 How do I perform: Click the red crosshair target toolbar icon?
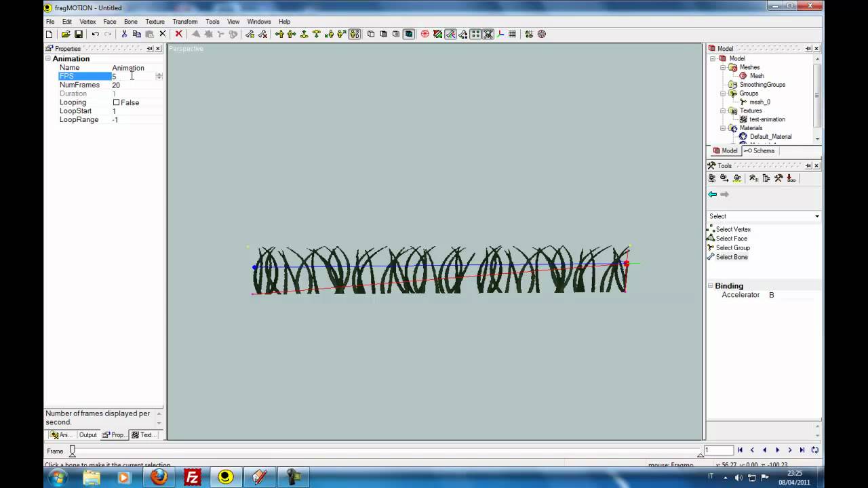[x=425, y=34]
